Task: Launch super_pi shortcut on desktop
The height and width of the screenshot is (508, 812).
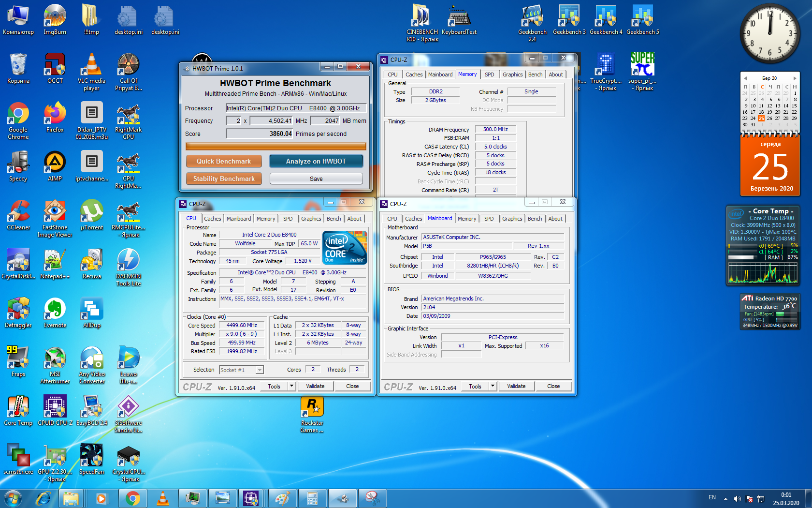Action: point(642,72)
